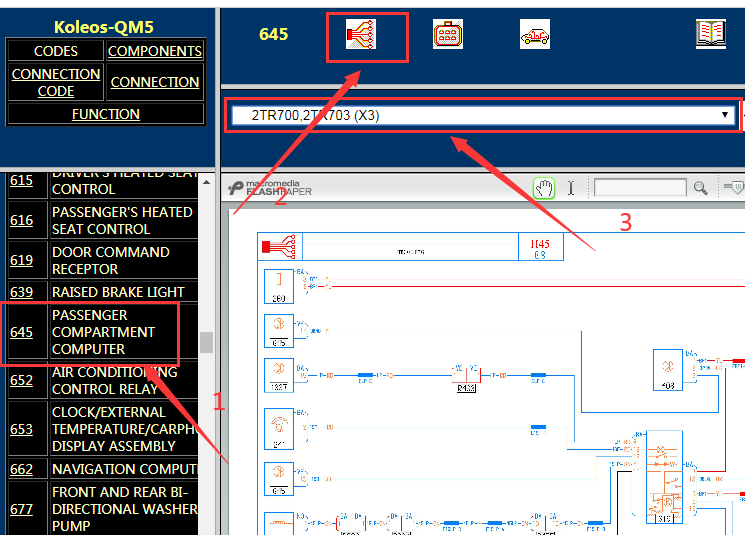Click the R433 connector label in the diagram
Image resolution: width=745 pixels, height=535 pixels.
(x=466, y=388)
